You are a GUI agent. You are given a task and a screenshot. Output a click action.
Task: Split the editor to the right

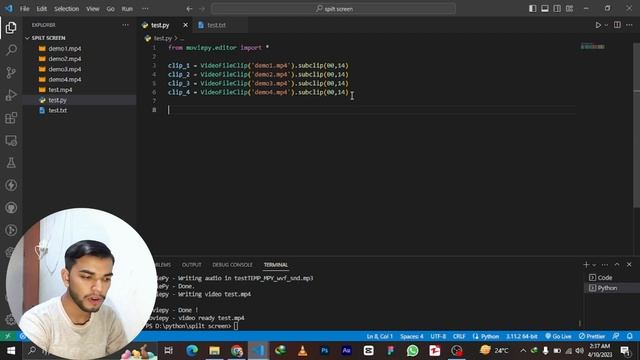click(617, 25)
